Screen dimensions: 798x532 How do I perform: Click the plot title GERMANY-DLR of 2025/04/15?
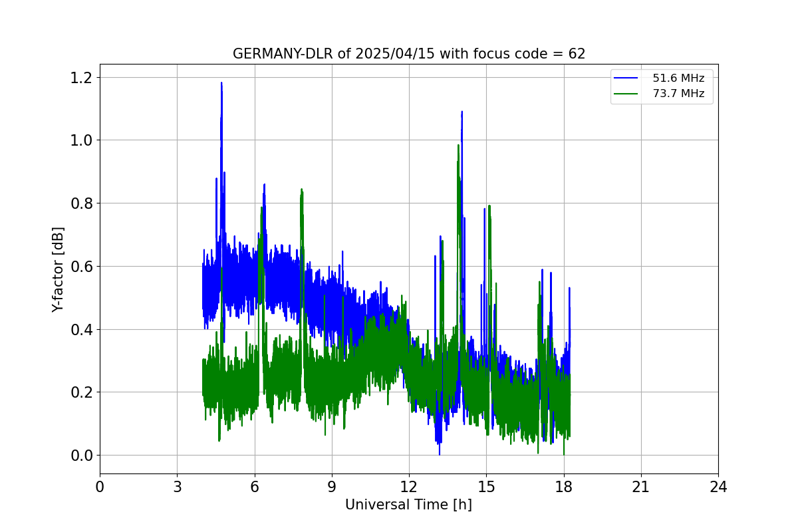(x=408, y=54)
